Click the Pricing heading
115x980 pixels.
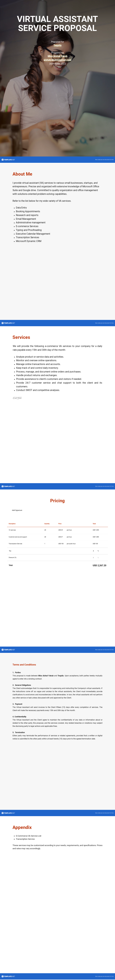tap(57, 501)
